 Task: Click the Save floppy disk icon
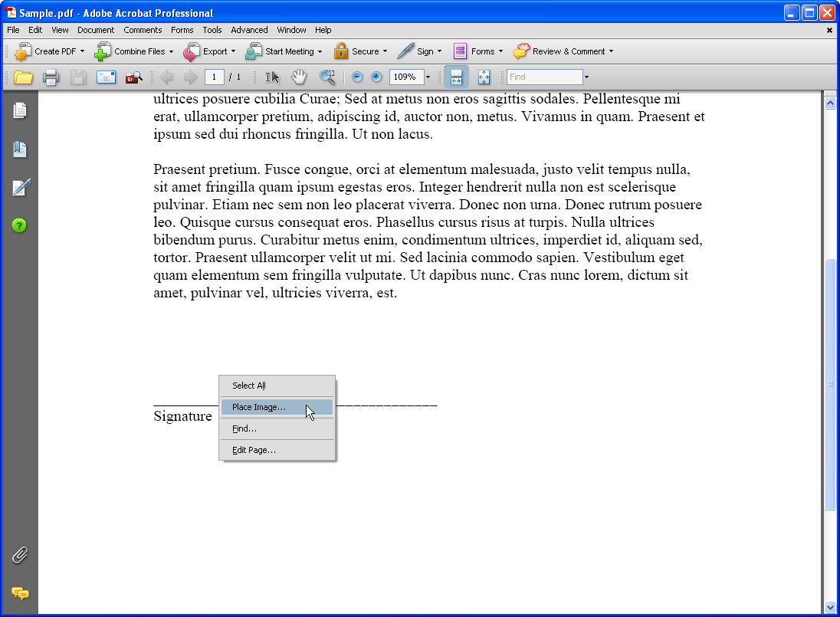pyautogui.click(x=78, y=77)
